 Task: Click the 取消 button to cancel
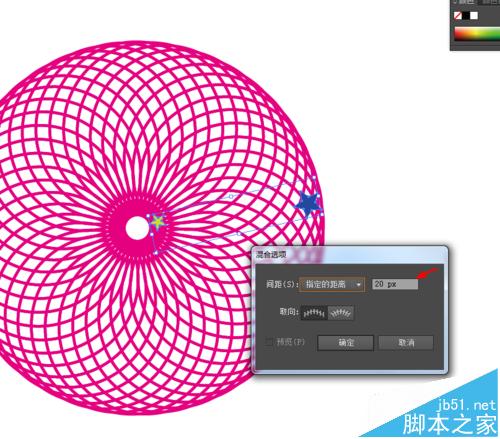tap(406, 342)
